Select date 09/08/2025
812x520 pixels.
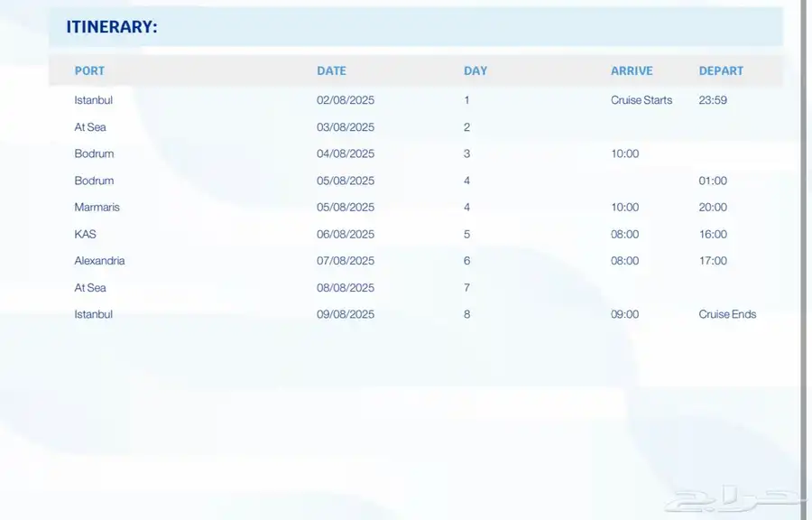[x=346, y=314]
